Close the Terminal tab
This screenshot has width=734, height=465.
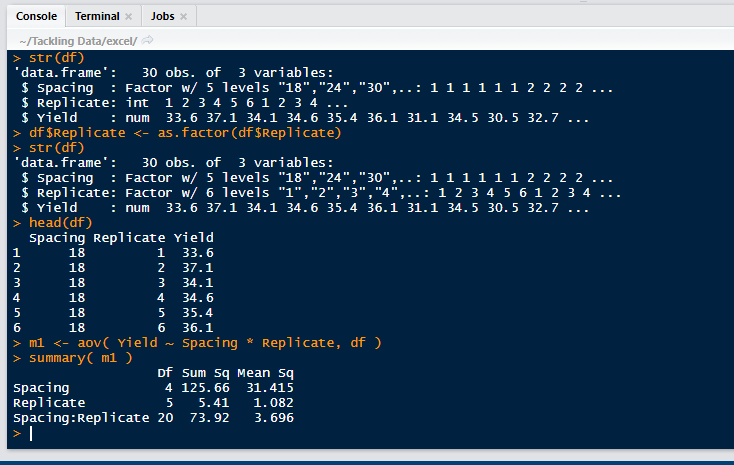click(129, 16)
